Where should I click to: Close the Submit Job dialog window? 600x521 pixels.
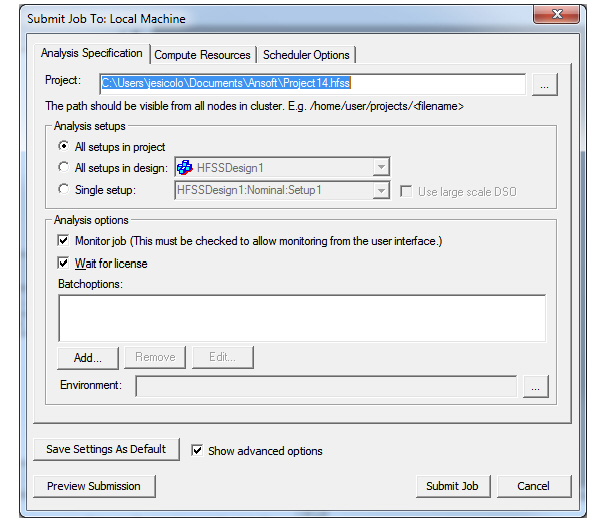[557, 15]
